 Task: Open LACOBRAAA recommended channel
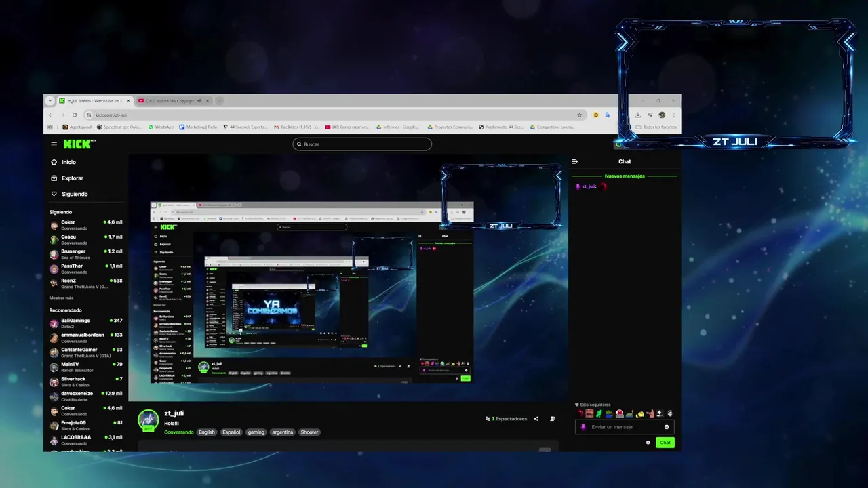pos(86,440)
